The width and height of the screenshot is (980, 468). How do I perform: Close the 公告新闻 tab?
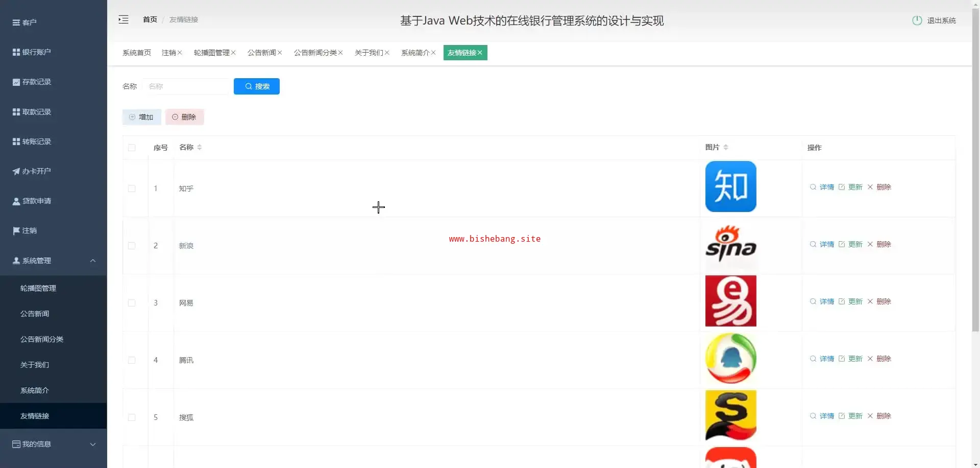click(280, 53)
